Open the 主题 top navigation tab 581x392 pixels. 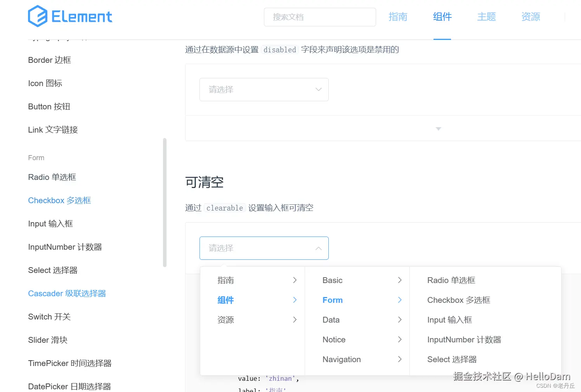pos(487,17)
